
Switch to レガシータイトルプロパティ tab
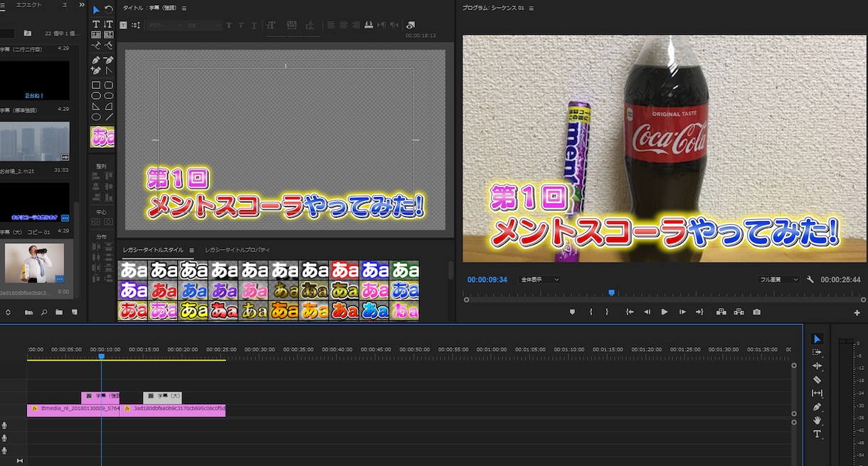tap(238, 250)
